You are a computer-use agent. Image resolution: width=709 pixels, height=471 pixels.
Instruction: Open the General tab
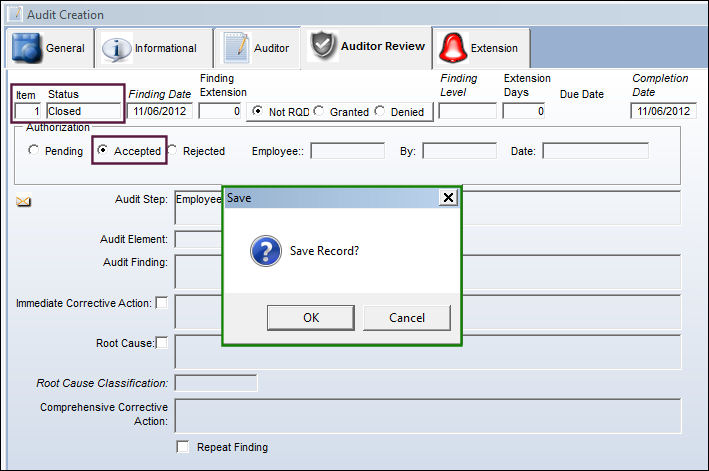50,48
